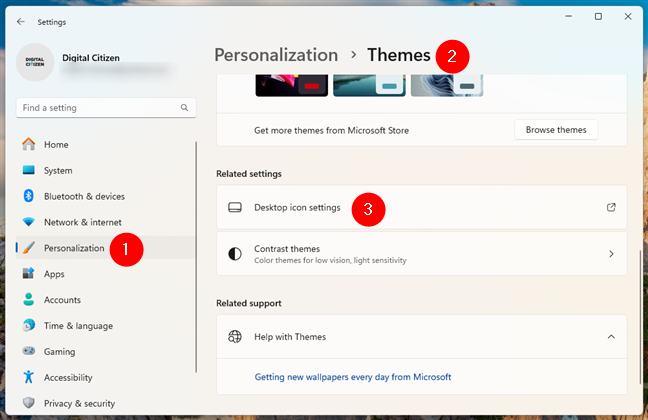Click the Network wifi icon

[29, 222]
